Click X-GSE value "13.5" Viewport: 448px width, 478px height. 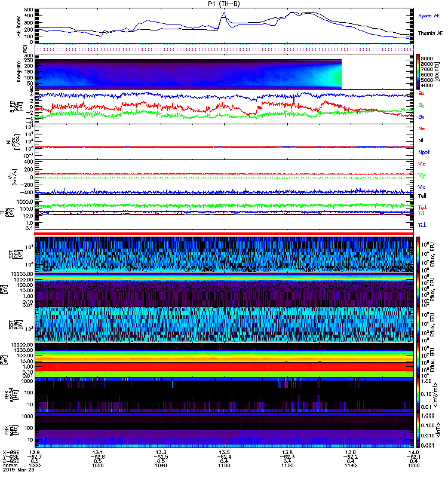coord(224,452)
